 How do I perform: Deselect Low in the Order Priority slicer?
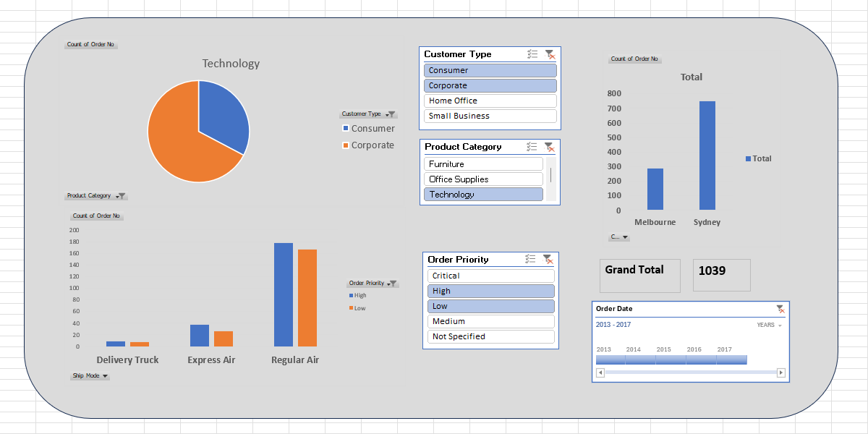490,305
